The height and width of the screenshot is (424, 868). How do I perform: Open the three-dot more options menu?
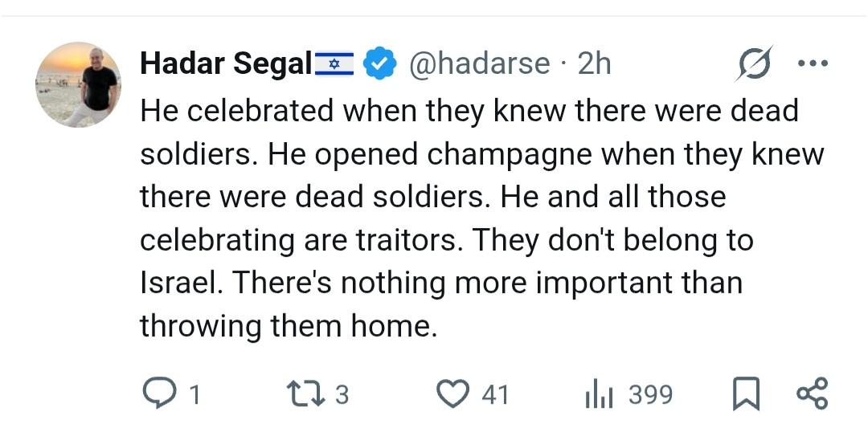812,63
